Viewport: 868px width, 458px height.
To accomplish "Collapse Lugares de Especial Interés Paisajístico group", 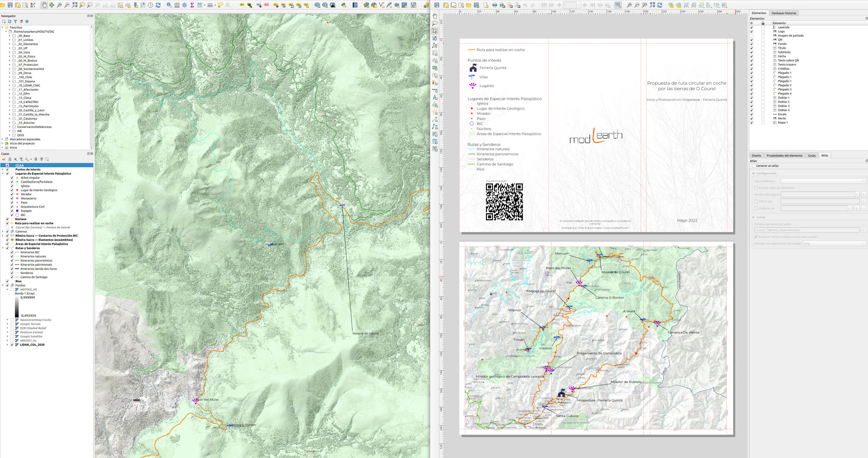I will [3, 174].
